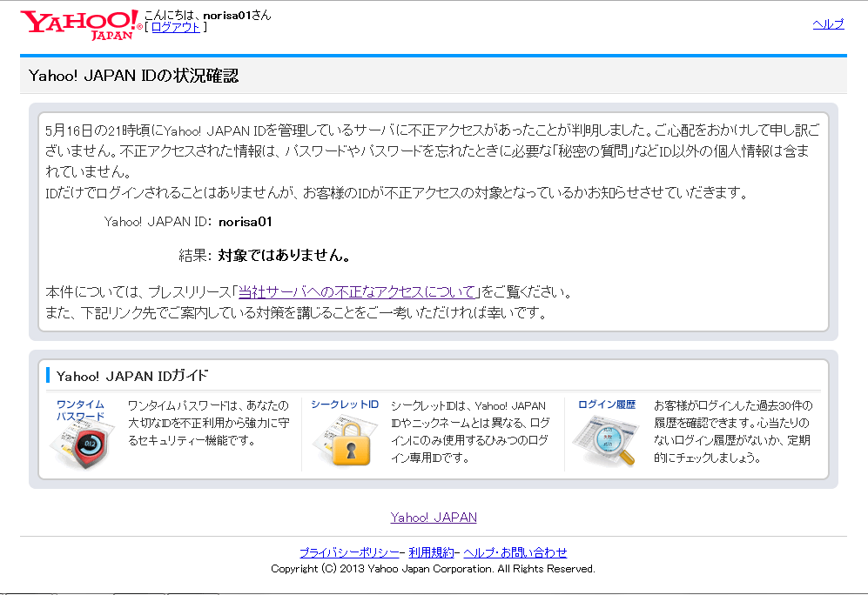Click the result text 対象ではありません。

pyautogui.click(x=285, y=256)
